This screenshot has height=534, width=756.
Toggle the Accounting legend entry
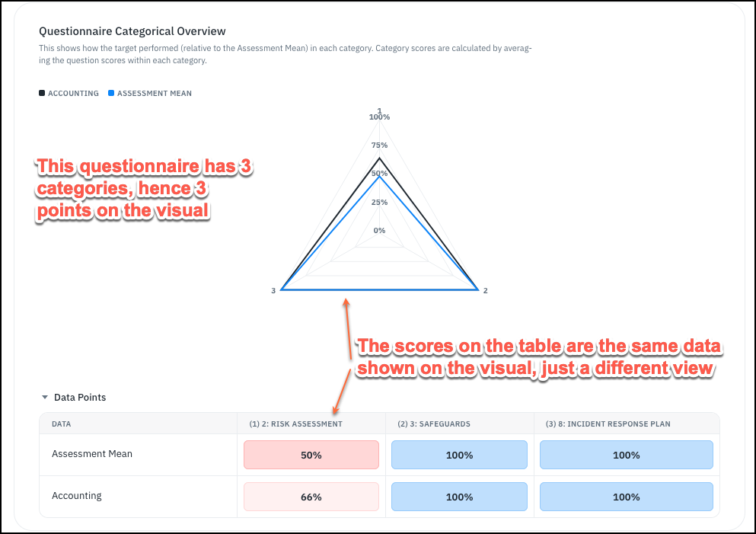[69, 93]
